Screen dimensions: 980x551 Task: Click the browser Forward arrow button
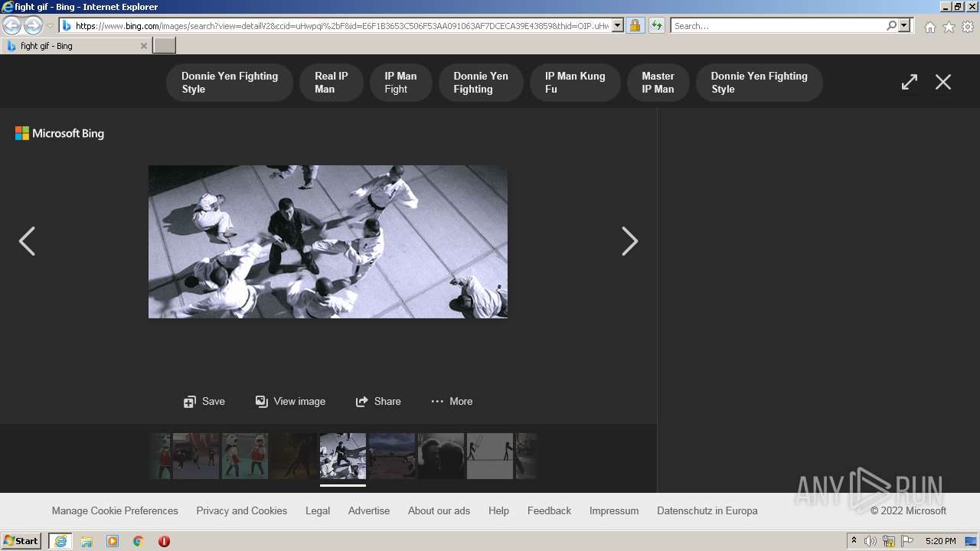click(x=33, y=26)
